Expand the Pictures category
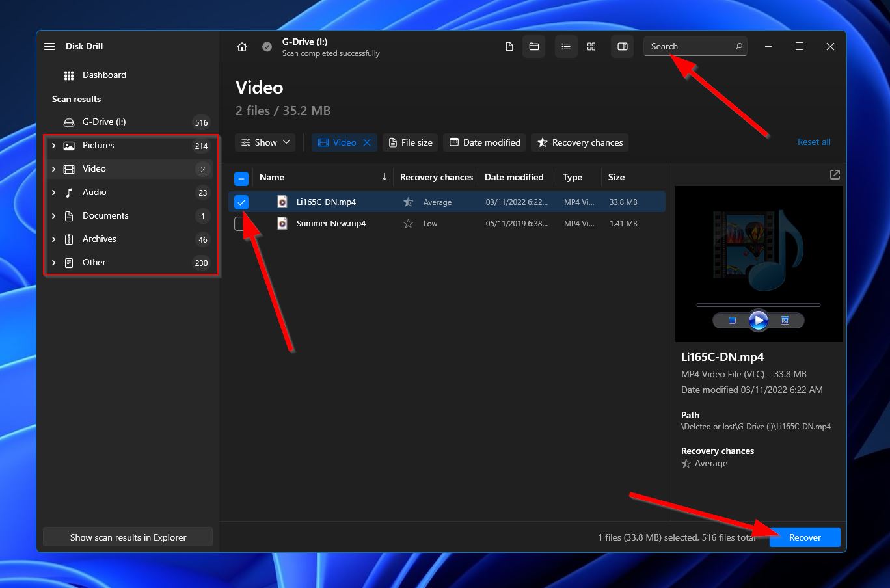 tap(53, 146)
